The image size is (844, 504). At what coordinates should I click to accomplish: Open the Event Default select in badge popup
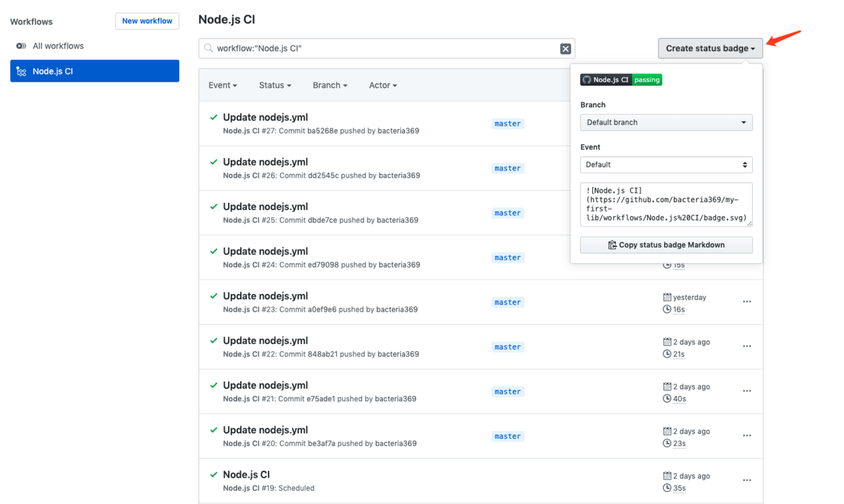click(666, 165)
